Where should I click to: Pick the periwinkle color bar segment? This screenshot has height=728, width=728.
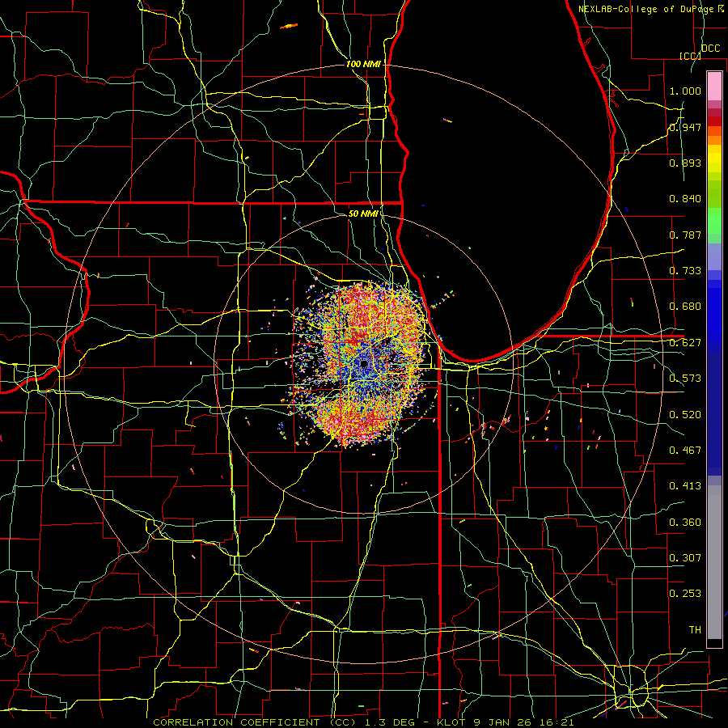pos(714,256)
